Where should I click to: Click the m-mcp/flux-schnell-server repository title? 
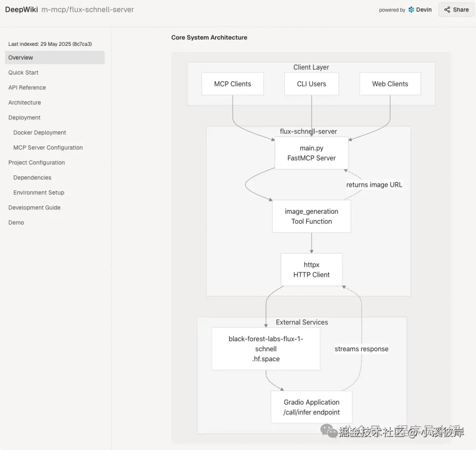pos(88,9)
